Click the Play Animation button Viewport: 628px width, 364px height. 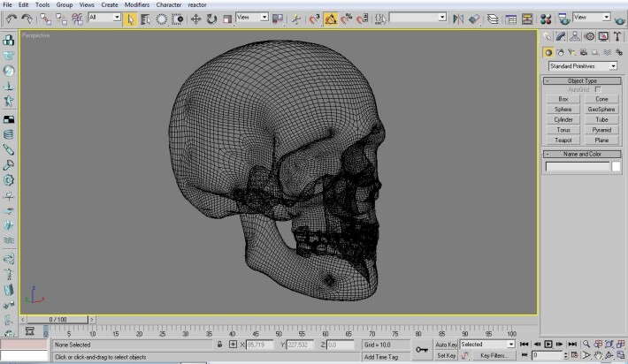coord(548,344)
